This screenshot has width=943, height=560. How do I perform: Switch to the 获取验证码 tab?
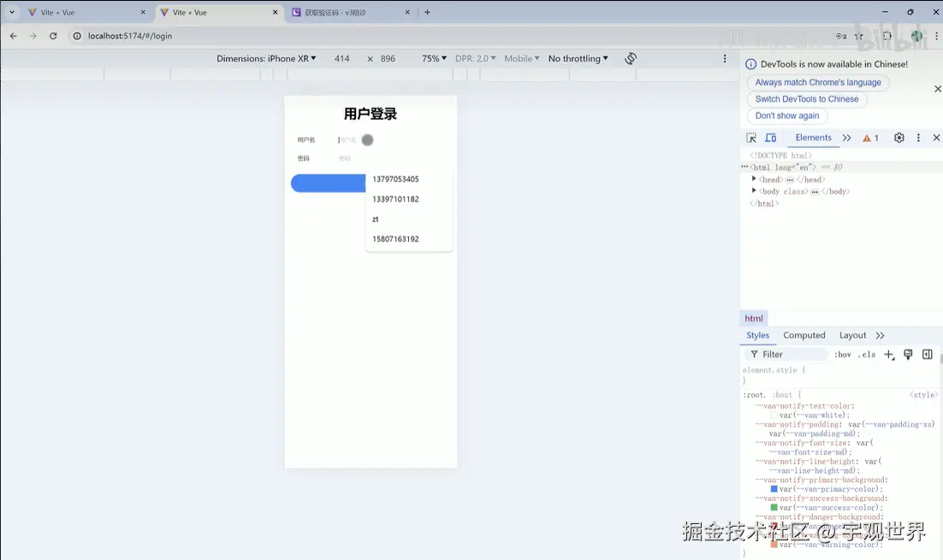(x=351, y=12)
